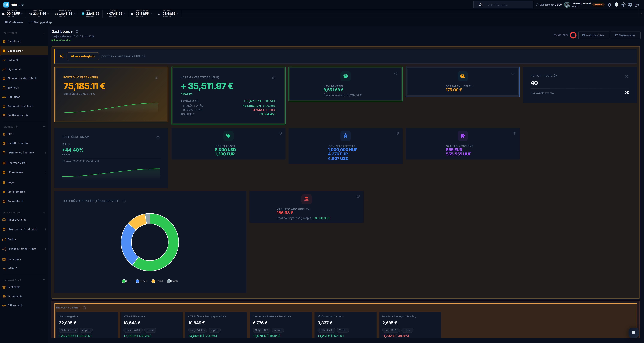This screenshot has height=343, width=644.
Task: Toggle ETF series in chart legend
Action: tap(127, 281)
